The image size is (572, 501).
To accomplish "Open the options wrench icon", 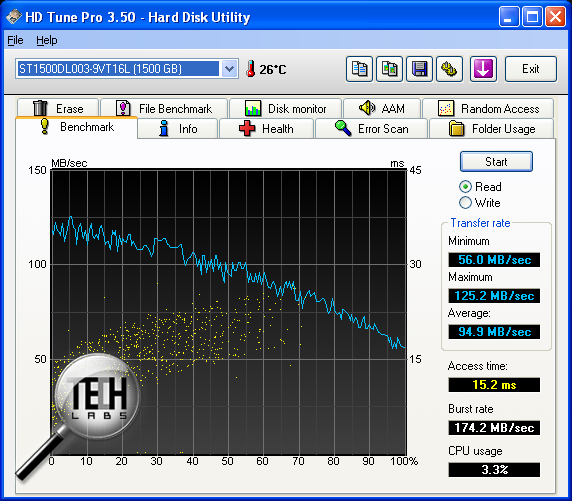I will tap(449, 69).
